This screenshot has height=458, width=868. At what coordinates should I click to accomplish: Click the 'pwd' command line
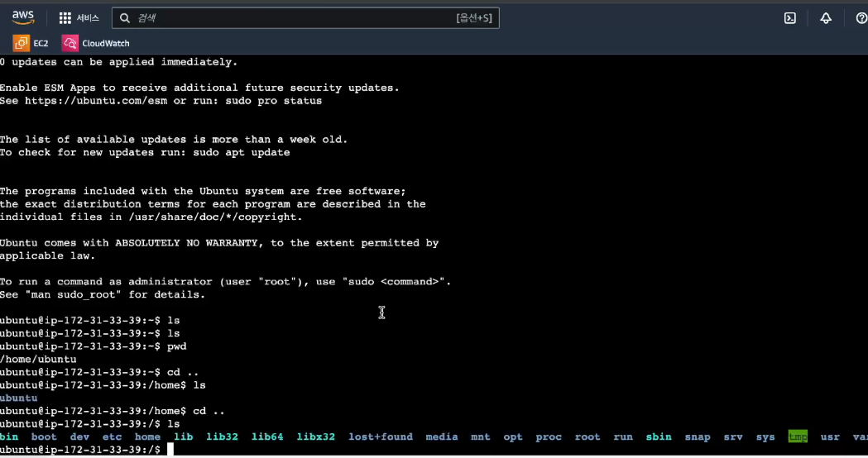pos(93,346)
